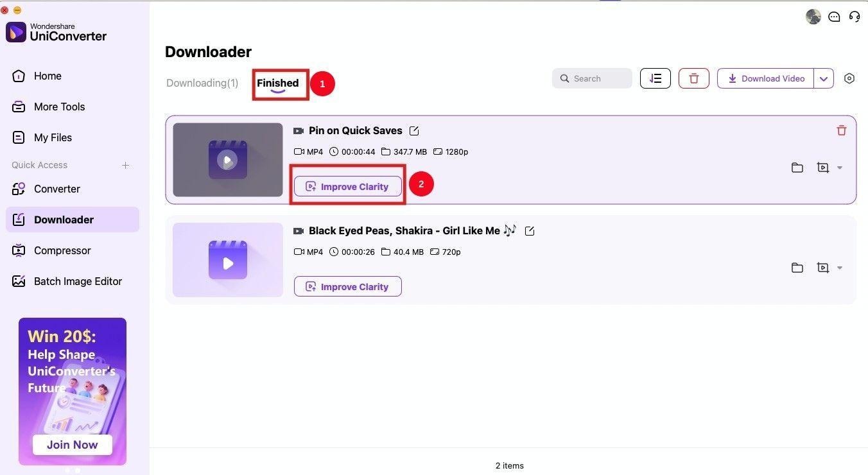Click the '00:00:26' duration
Image resolution: width=868 pixels, height=475 pixels.
(x=358, y=252)
